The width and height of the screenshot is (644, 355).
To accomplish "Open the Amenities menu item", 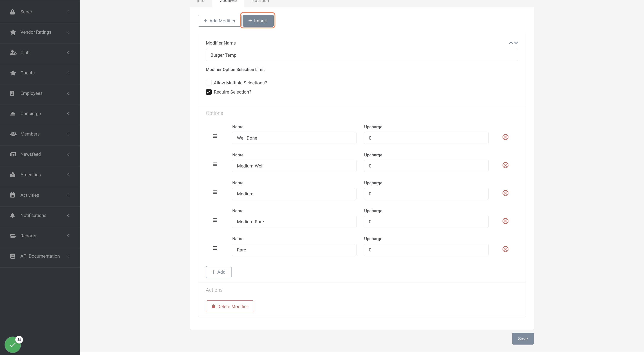I will pos(40,175).
